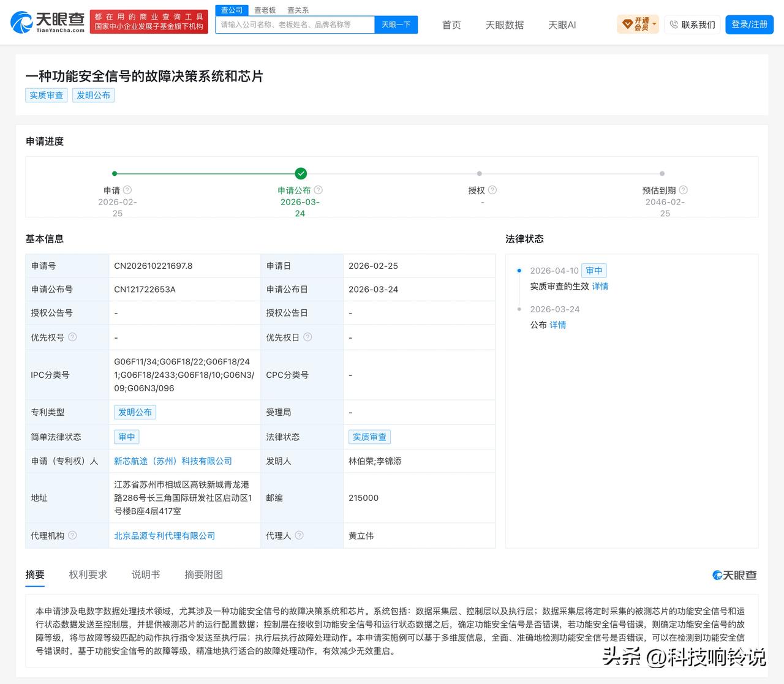Click the 预估到期 progress dot
Screen dimensions: 784x684
662,173
